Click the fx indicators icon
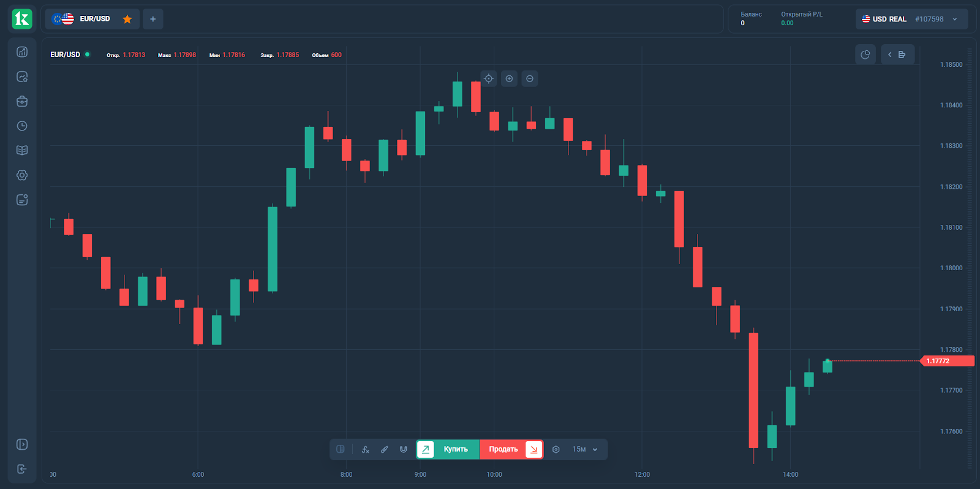The width and height of the screenshot is (980, 489). (x=366, y=449)
